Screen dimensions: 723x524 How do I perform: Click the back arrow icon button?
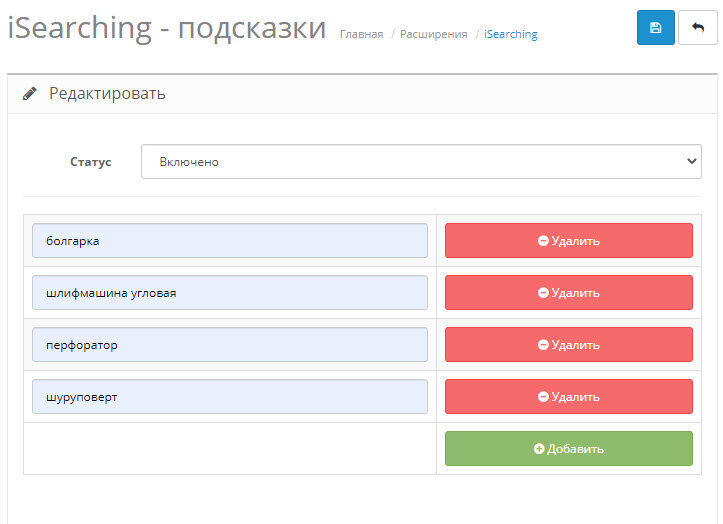pyautogui.click(x=697, y=28)
